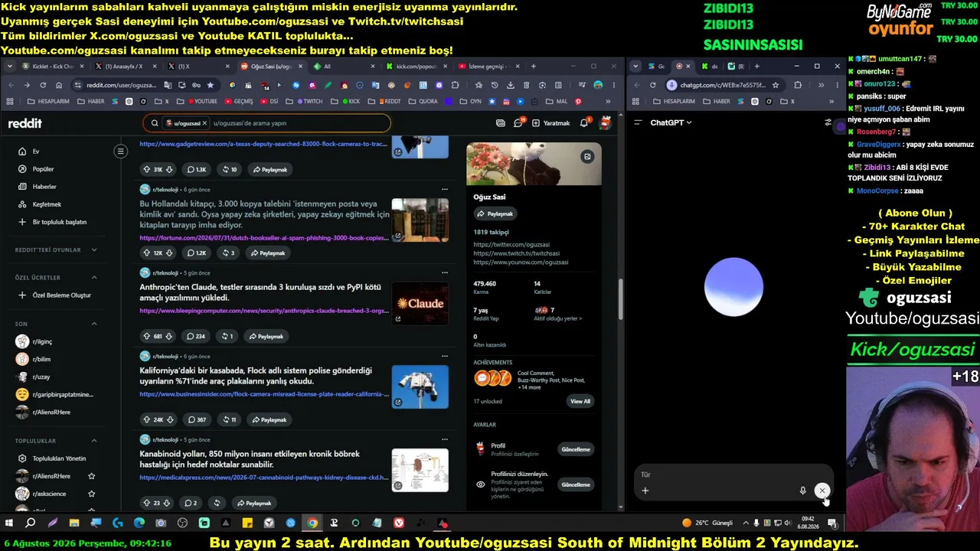Open ChatGPT settings sliders icon

[828, 122]
